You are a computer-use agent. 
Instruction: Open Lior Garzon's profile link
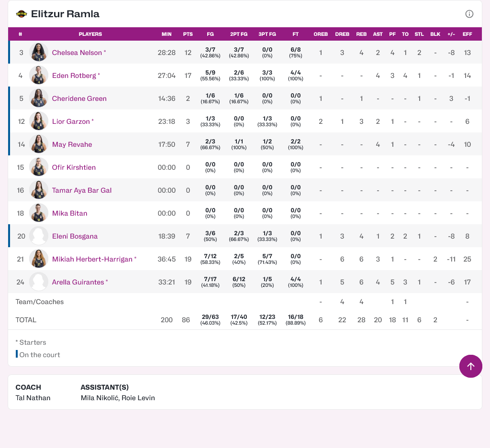coord(71,121)
